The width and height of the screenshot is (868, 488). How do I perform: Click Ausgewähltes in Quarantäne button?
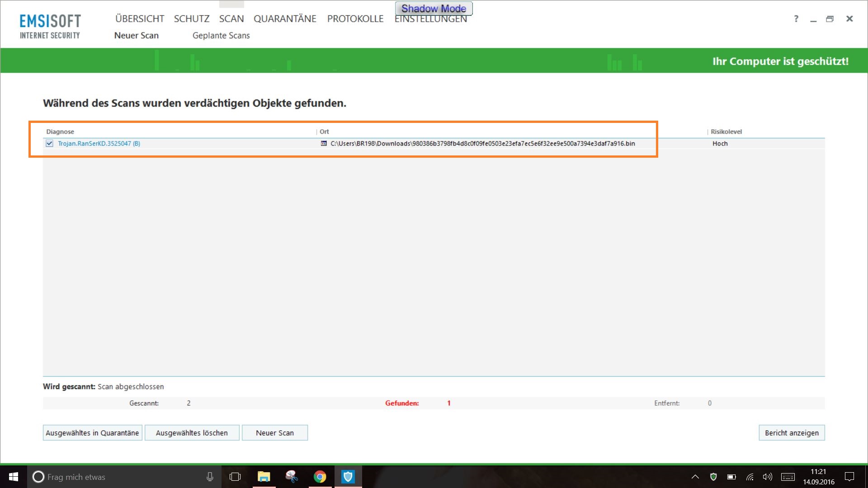tap(92, 433)
